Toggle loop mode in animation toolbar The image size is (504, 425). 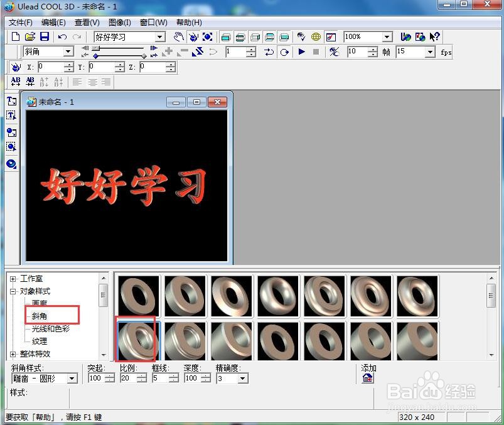(284, 52)
